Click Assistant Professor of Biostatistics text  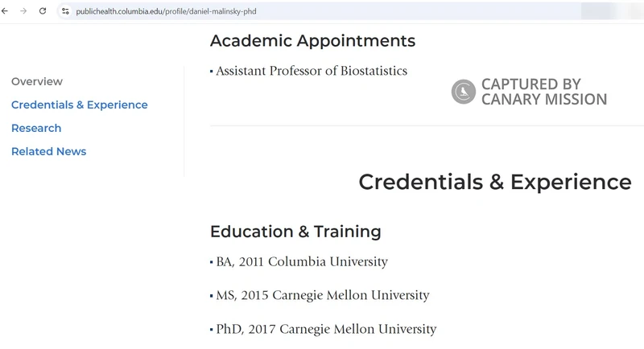tap(312, 71)
